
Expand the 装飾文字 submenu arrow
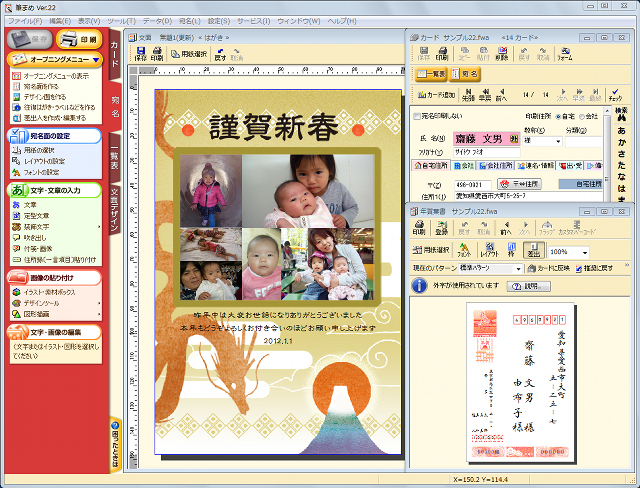pos(99,227)
